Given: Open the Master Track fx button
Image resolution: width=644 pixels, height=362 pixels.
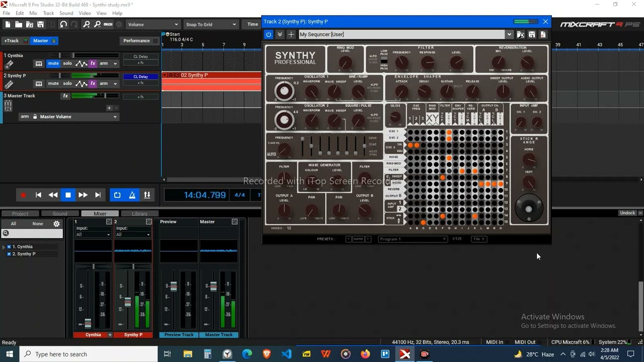Looking at the screenshot, I should 65,96.
